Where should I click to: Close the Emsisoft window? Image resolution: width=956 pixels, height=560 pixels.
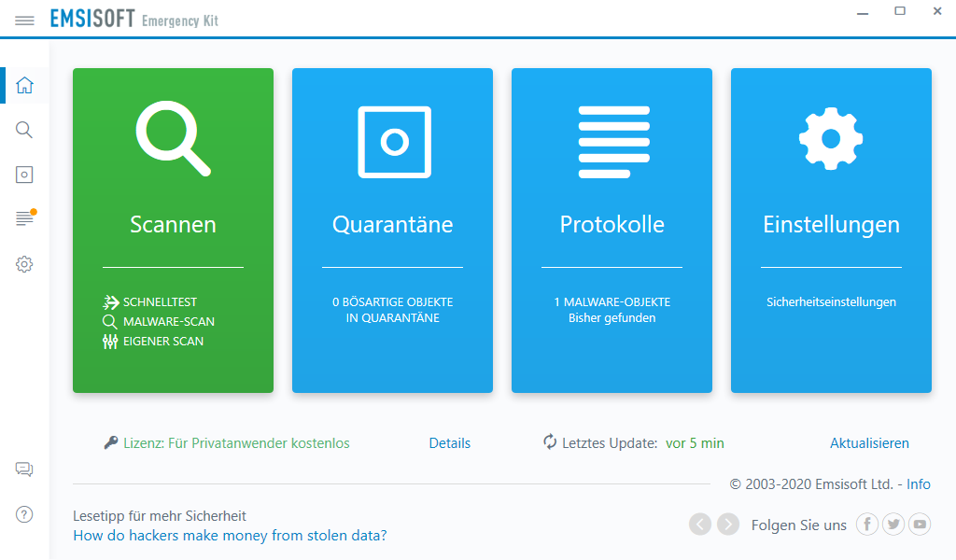point(937,11)
